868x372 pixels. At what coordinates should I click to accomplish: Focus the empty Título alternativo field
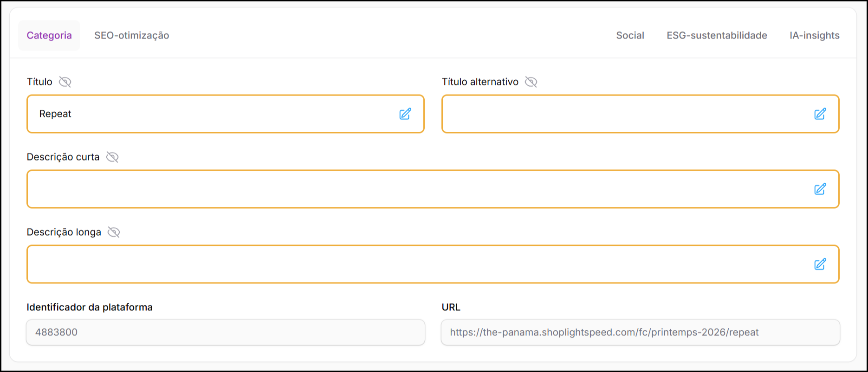622,114
